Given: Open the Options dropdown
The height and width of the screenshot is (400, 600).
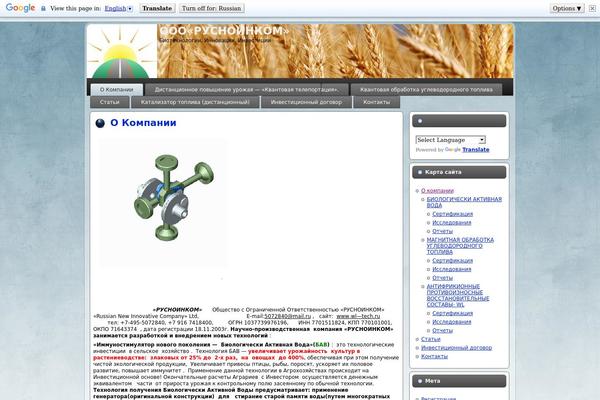Looking at the screenshot, I should 567,8.
